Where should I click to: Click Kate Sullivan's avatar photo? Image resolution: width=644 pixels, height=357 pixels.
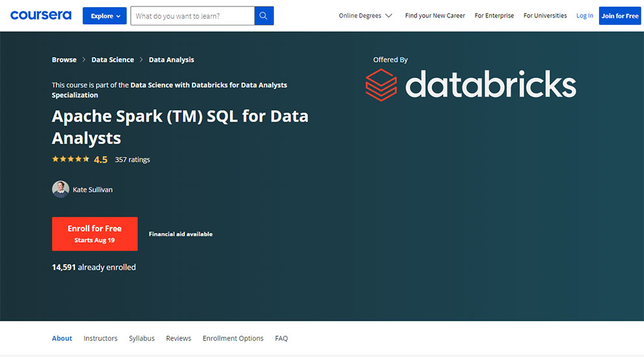pyautogui.click(x=60, y=189)
